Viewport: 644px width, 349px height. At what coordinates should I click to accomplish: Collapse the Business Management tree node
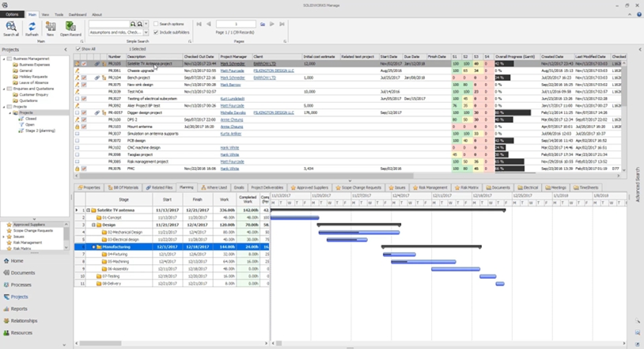(x=4, y=59)
